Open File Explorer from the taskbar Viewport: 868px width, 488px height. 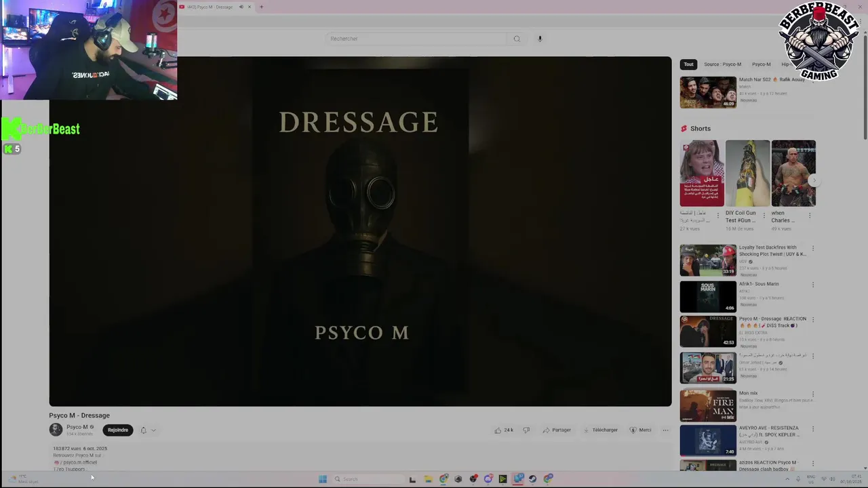[428, 479]
